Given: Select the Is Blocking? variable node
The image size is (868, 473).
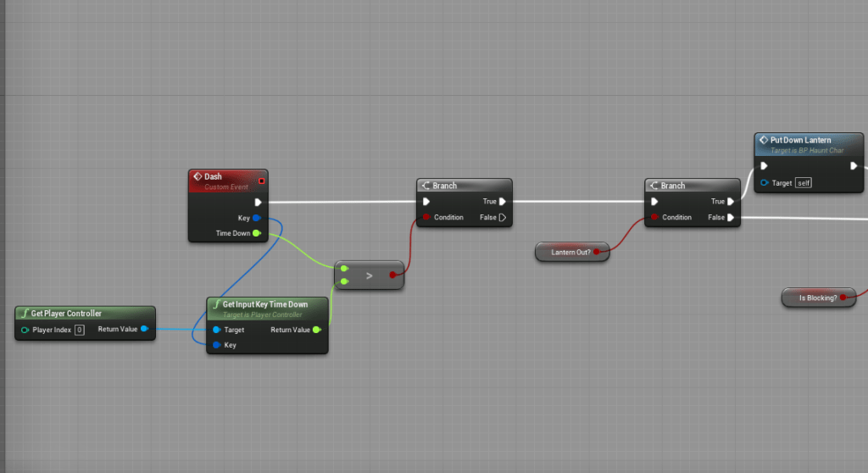Looking at the screenshot, I should 818,298.
